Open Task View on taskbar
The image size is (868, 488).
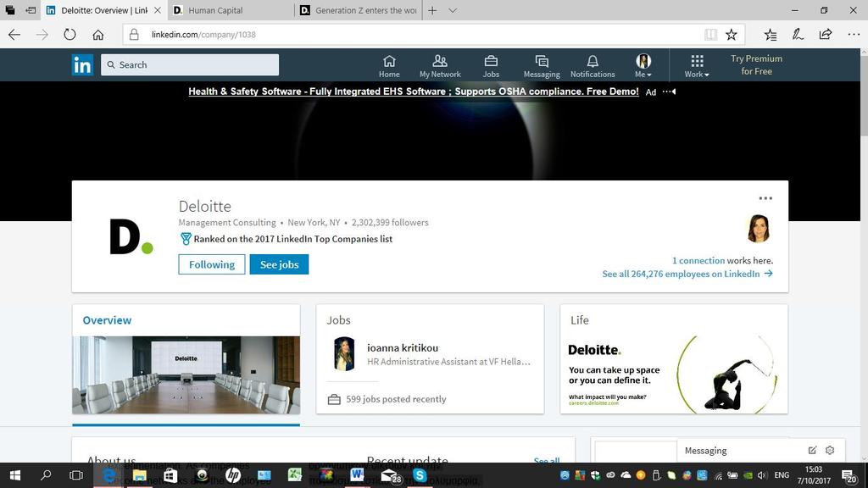click(x=75, y=475)
